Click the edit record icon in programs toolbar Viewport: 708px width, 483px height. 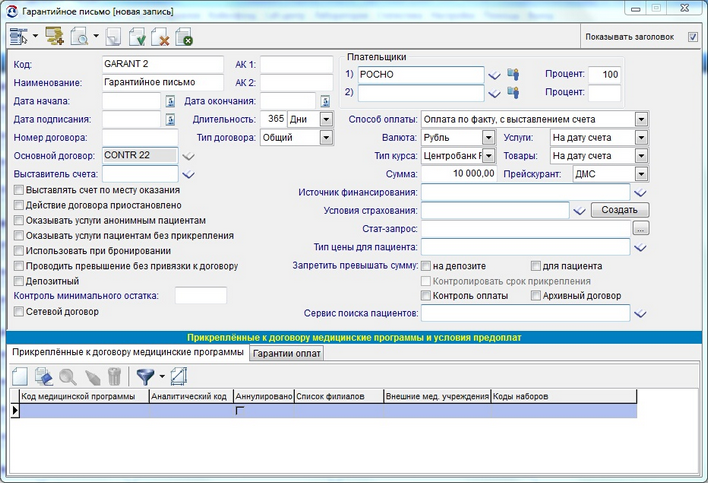click(44, 376)
